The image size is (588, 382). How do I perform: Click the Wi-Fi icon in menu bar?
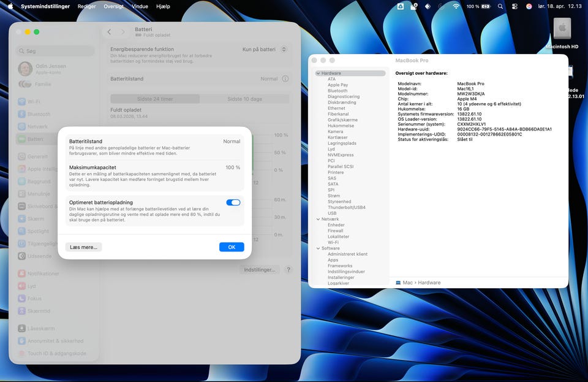point(456,6)
